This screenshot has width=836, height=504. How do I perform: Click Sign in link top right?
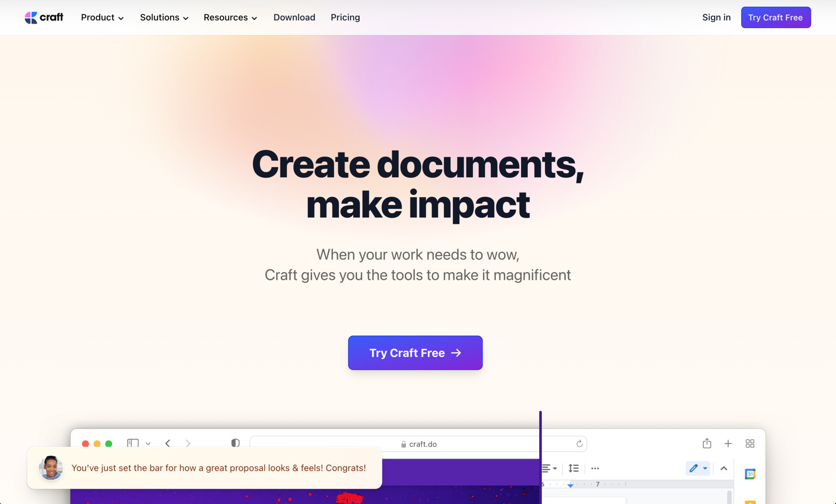tap(716, 17)
